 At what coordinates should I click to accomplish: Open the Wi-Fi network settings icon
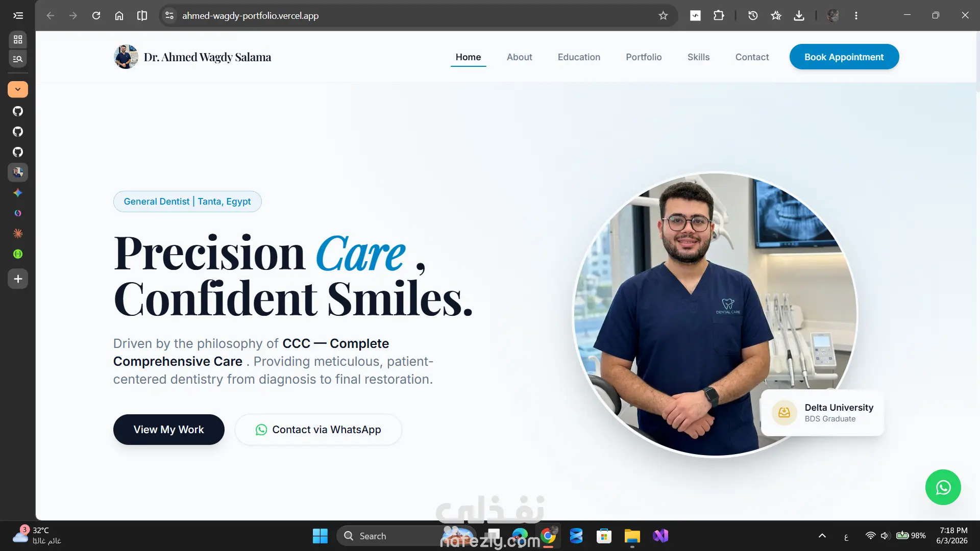pos(870,536)
